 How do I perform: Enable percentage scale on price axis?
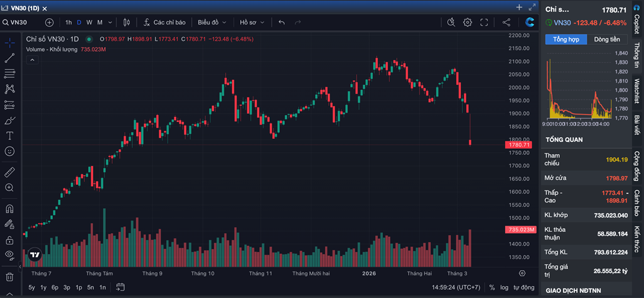tap(492, 287)
